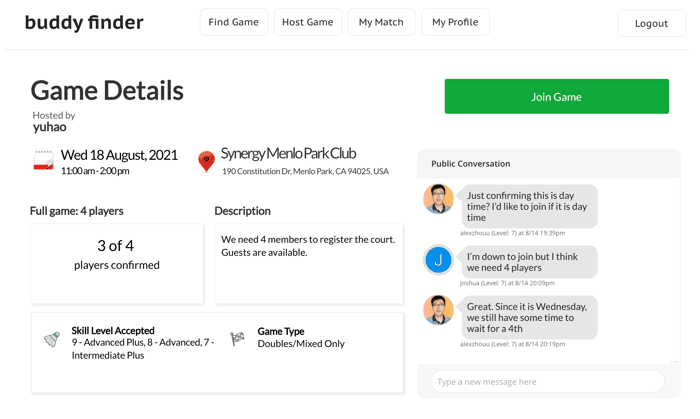Click the 190 Constitution Dr address
Viewport: 700px width, 419px height.
305,171
